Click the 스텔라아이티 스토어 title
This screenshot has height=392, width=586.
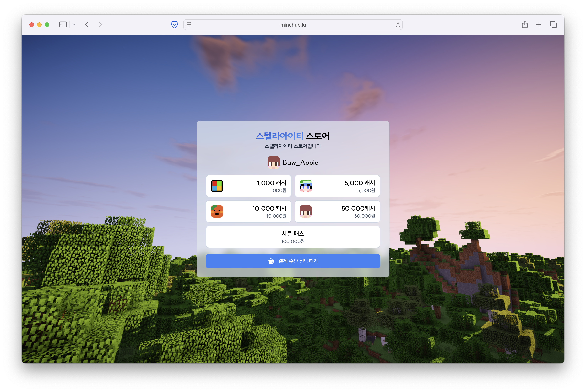click(x=293, y=136)
